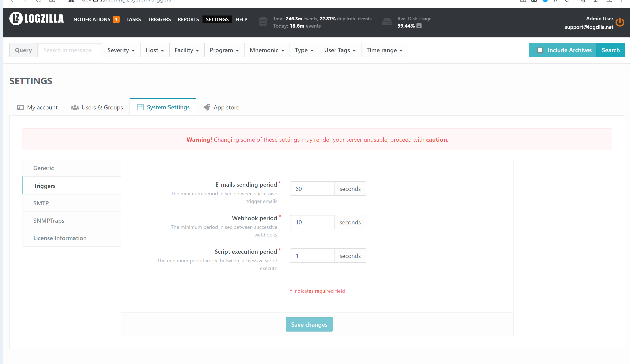Click the database events icon in header
630x364 pixels.
(263, 22)
